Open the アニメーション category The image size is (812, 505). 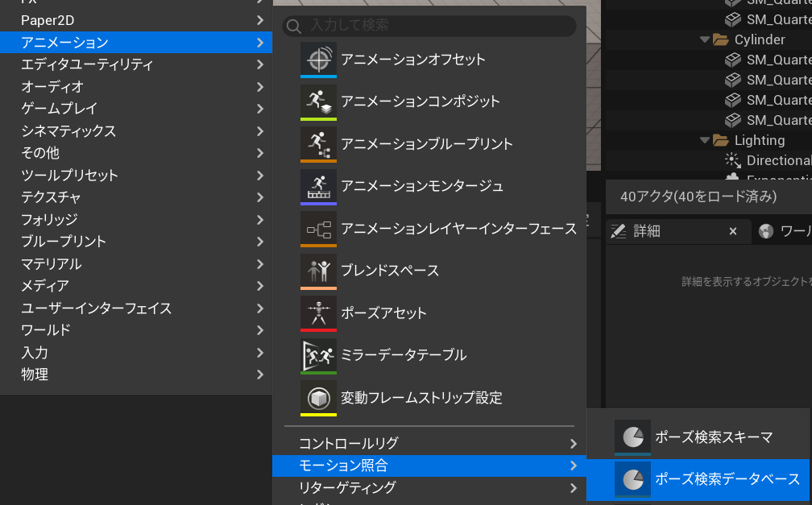coord(135,43)
